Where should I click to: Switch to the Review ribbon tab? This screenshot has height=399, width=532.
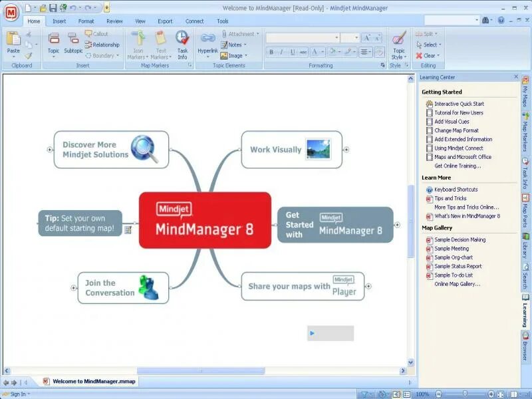click(x=114, y=21)
